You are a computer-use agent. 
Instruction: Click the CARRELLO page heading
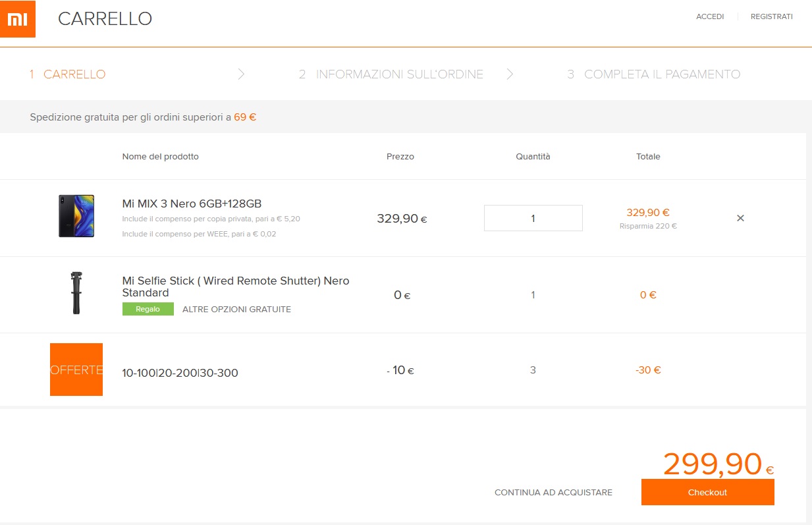(105, 19)
